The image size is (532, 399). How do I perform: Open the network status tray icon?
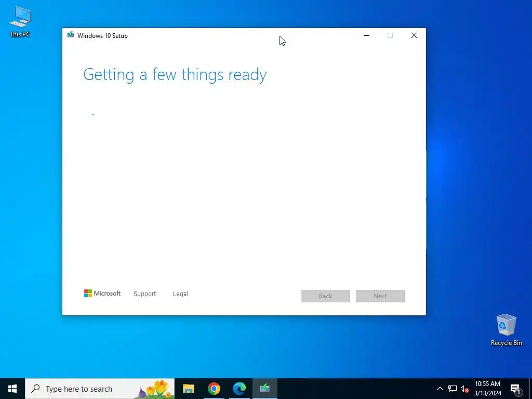pos(453,389)
